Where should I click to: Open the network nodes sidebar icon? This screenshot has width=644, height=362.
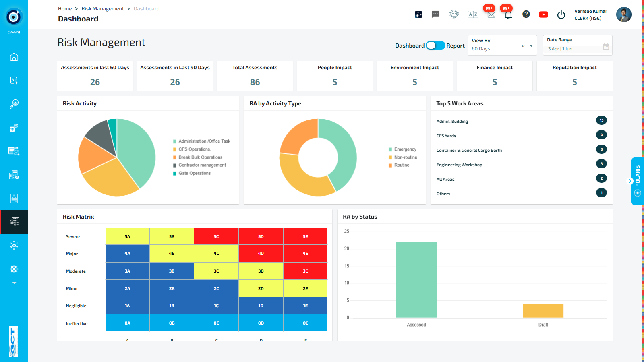(14, 246)
